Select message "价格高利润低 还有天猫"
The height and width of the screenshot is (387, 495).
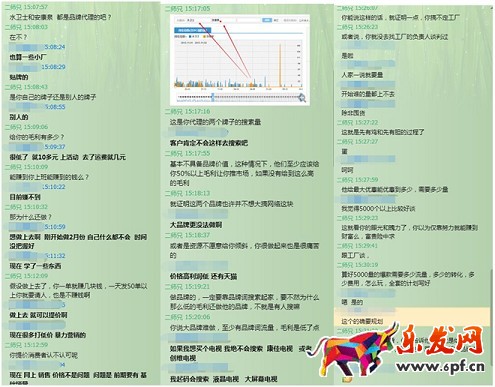203,276
